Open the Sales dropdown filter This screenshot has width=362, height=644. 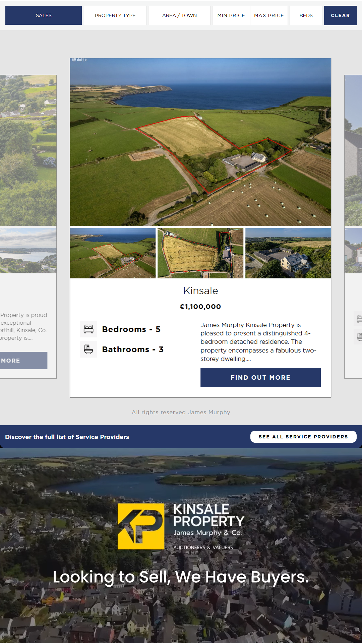44,15
